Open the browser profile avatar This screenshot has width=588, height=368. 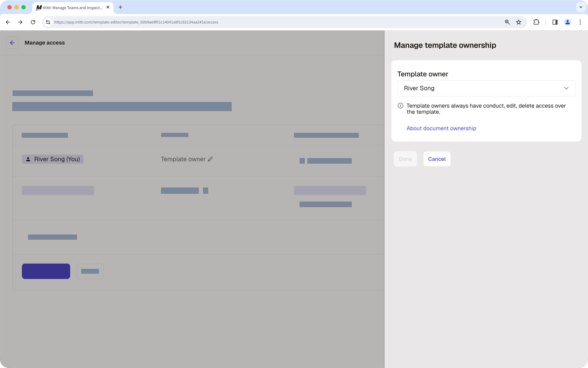coord(568,22)
